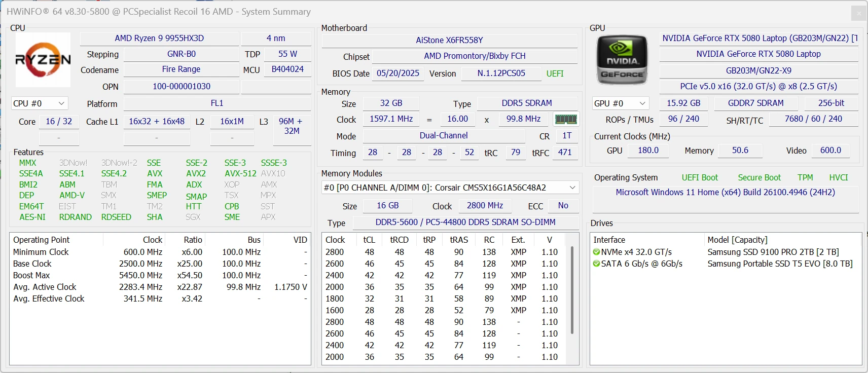Viewport: 868px width, 373px height.
Task: Click the GB203M/GN22-X9 GPU chip field
Action: [x=758, y=71]
